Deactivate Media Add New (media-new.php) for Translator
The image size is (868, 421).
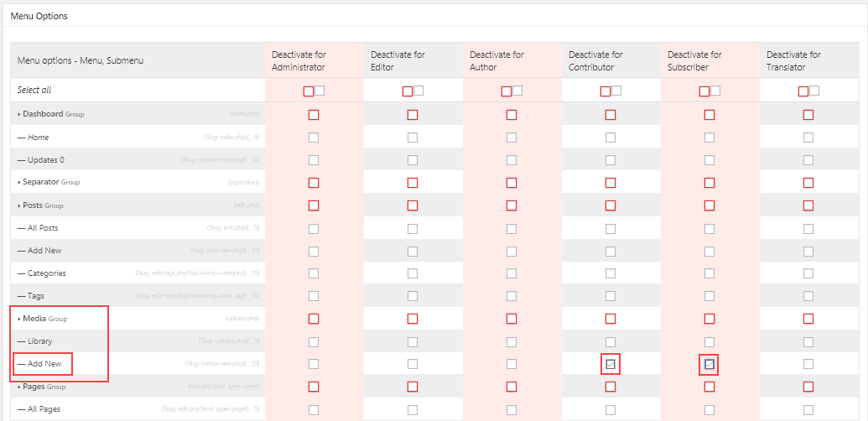click(x=808, y=364)
